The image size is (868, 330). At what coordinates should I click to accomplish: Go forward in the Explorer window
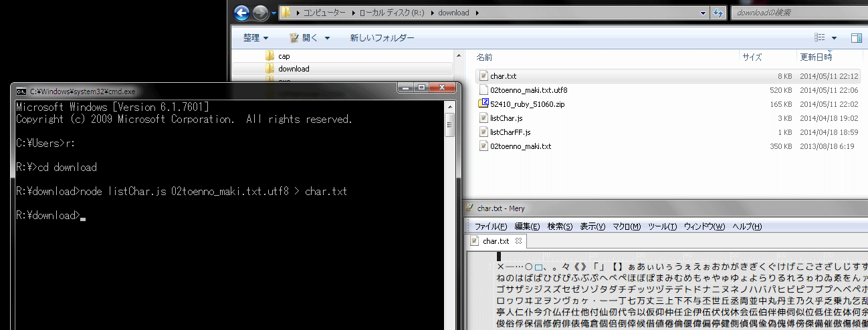260,13
